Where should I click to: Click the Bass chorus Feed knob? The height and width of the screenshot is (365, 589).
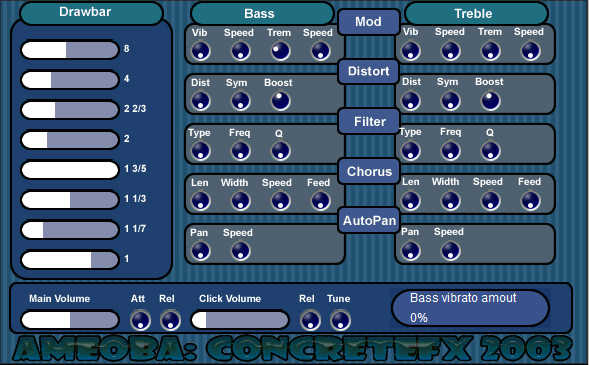(x=320, y=201)
